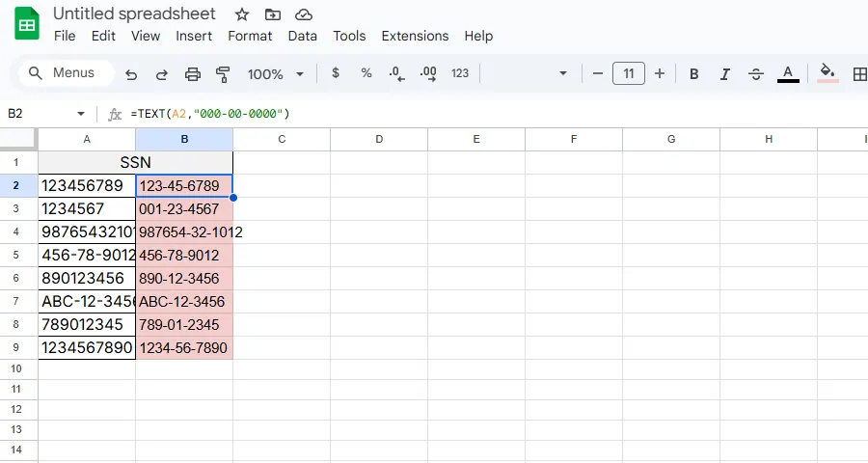Open the Extensions menu

(415, 36)
